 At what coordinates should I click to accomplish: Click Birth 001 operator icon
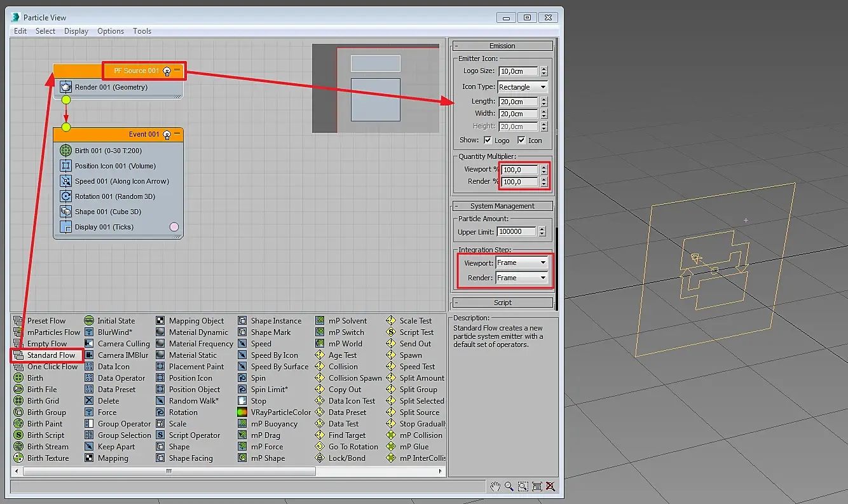(x=65, y=151)
